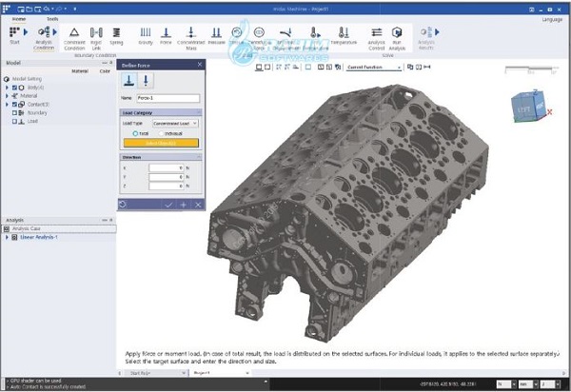Select the Centrifugal Force tool
The width and height of the screenshot is (571, 392).
[259, 39]
